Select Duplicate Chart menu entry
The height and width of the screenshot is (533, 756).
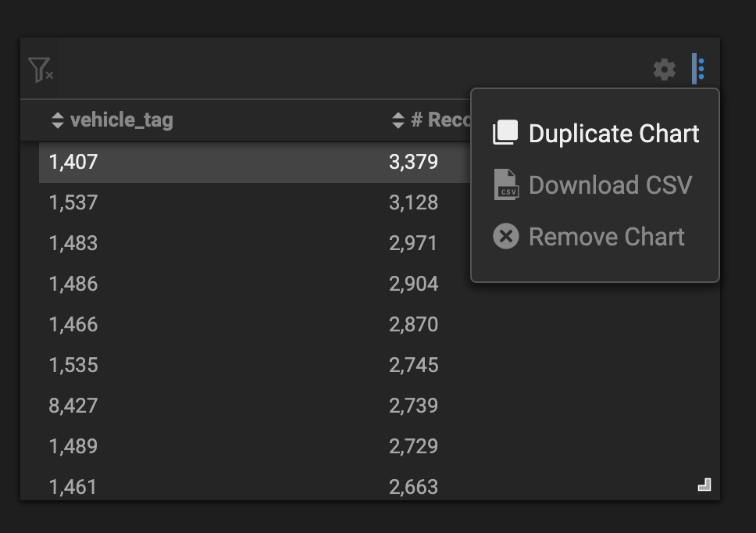point(595,133)
